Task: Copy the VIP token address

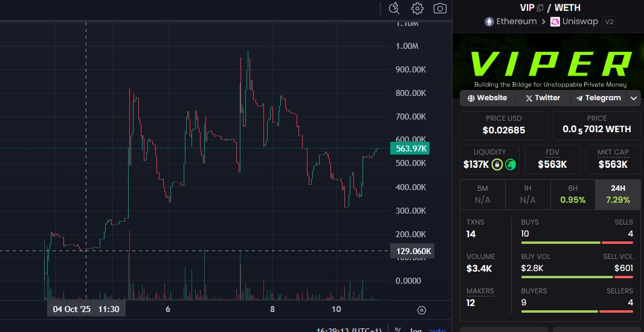Action: [541, 8]
